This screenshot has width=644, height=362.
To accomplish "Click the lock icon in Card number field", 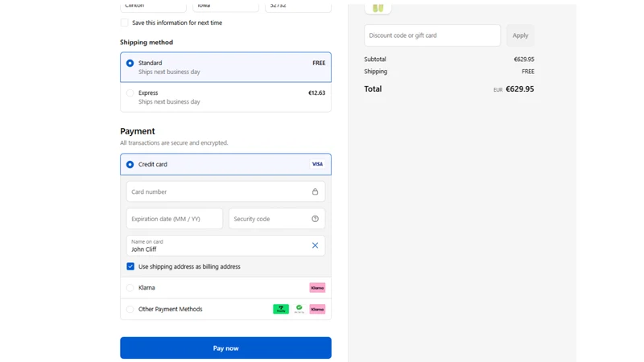I will tap(315, 191).
